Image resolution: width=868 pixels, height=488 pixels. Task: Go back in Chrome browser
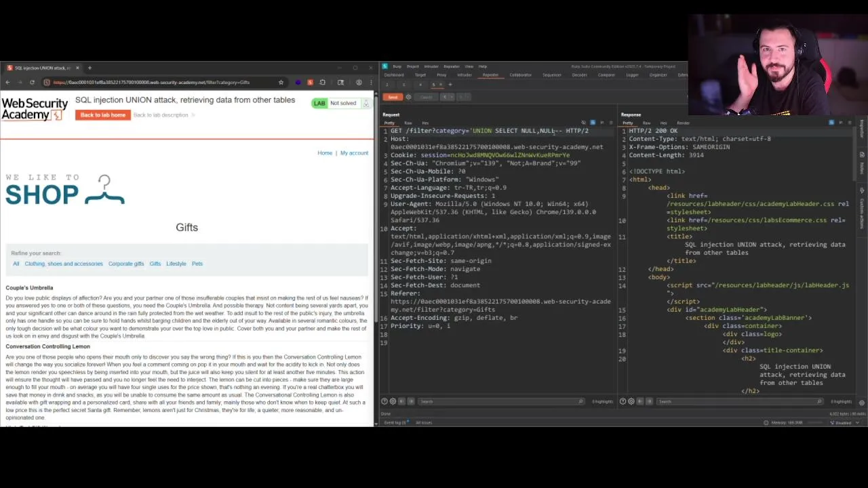pos(7,83)
